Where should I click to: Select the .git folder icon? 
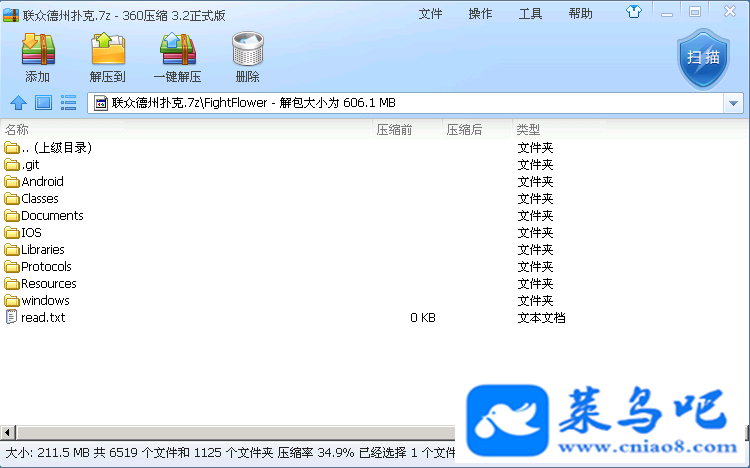click(x=12, y=165)
